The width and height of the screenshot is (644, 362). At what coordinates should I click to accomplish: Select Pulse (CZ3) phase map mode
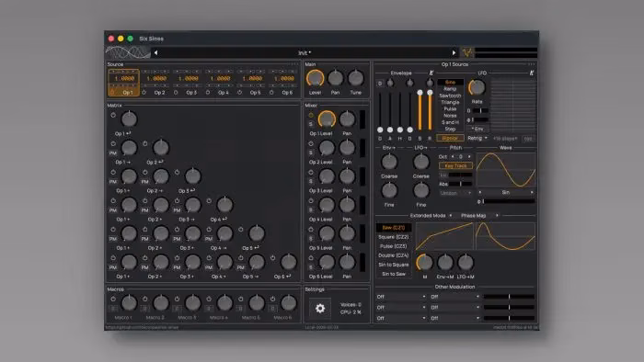(x=394, y=246)
